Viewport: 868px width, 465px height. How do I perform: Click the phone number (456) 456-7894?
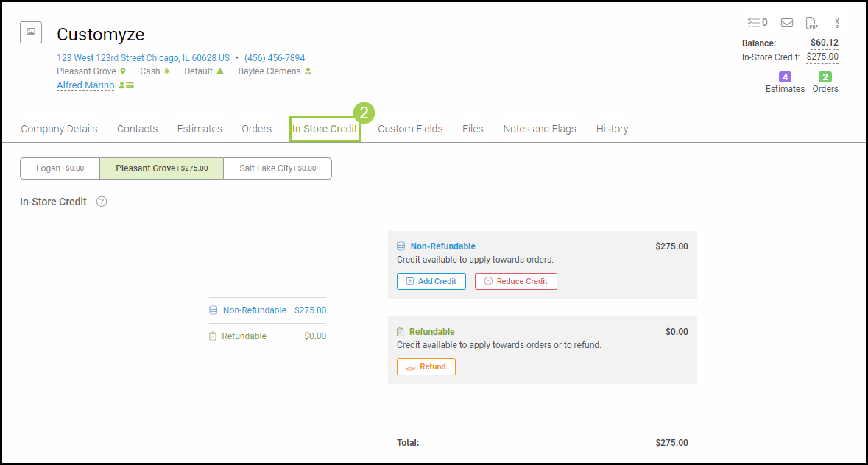(275, 58)
